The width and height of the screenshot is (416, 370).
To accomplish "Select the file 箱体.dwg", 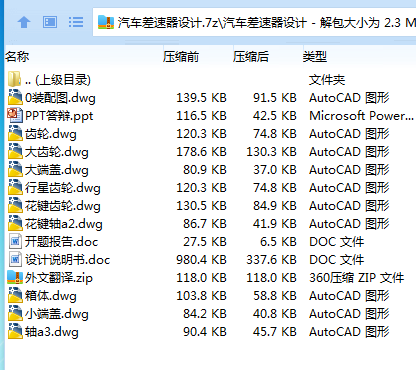I will pyautogui.click(x=51, y=296).
